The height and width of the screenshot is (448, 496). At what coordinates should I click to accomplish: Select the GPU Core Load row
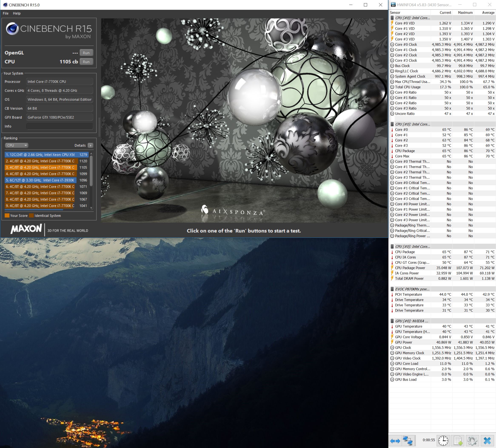pos(442,364)
